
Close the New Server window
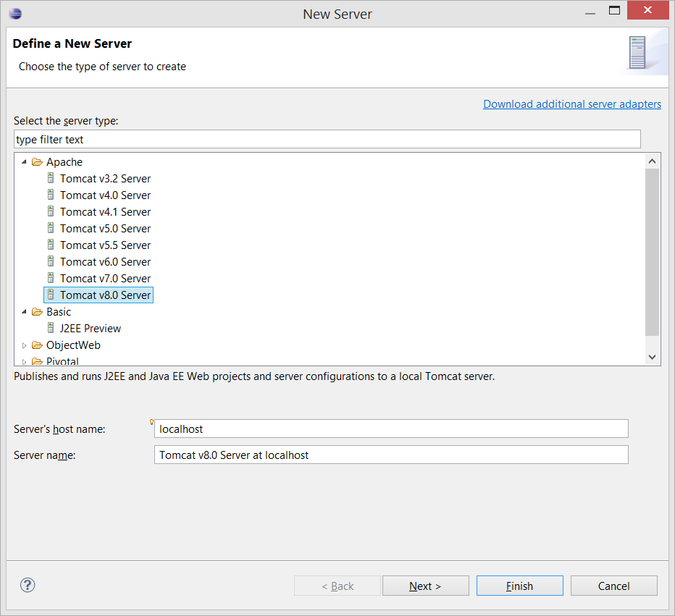coord(647,10)
